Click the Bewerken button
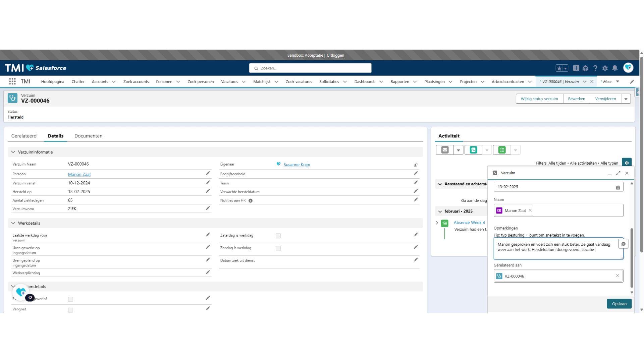This screenshot has height=362, width=644. point(577,99)
